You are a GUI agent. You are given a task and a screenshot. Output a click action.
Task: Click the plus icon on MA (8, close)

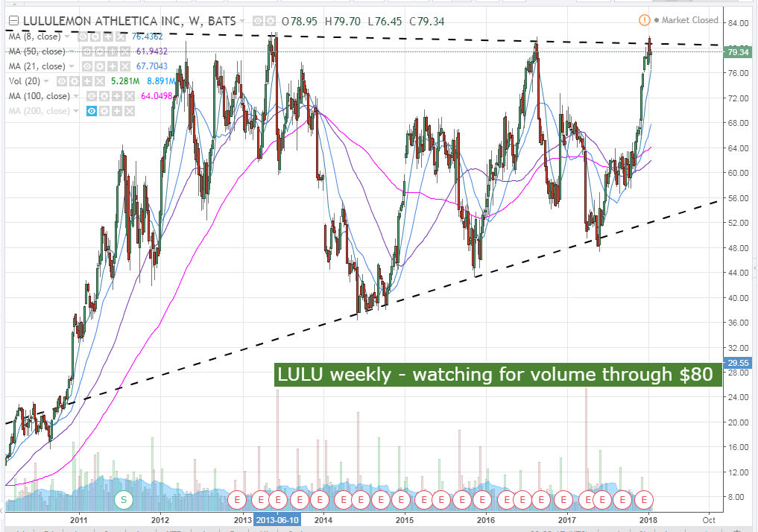108,37
